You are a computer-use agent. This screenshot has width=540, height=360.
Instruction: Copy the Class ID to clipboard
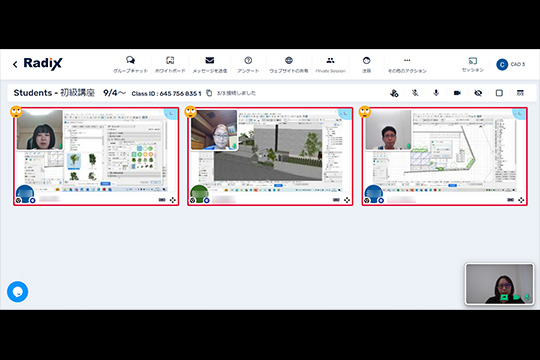pos(209,93)
